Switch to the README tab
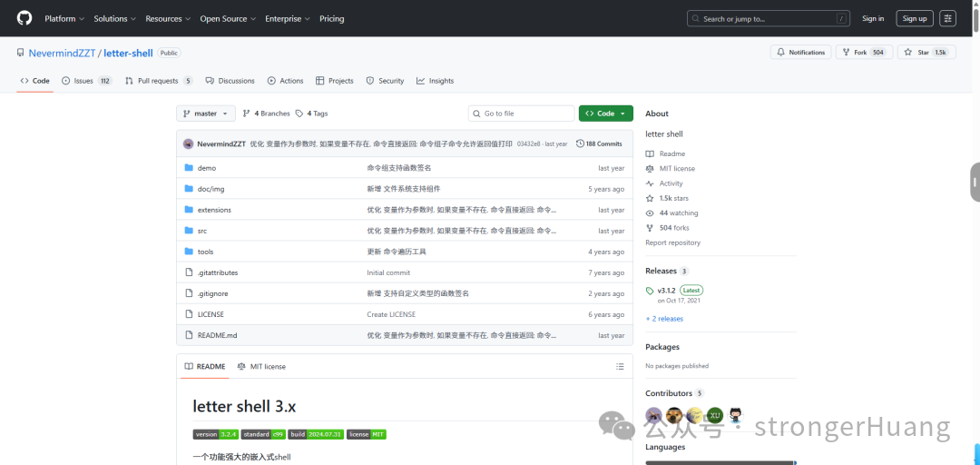Image resolution: width=980 pixels, height=465 pixels. (205, 366)
